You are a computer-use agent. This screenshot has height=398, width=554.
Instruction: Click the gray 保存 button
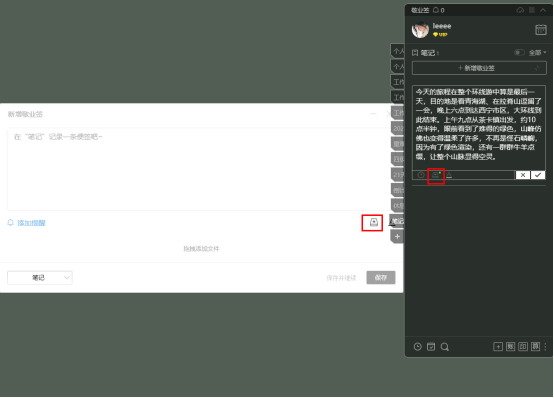[x=381, y=278]
